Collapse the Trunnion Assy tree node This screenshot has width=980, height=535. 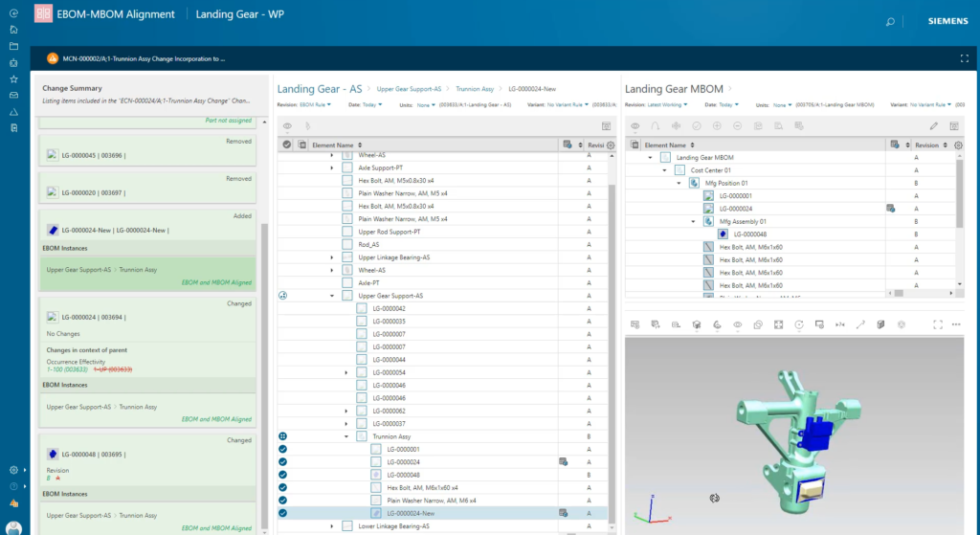point(346,436)
